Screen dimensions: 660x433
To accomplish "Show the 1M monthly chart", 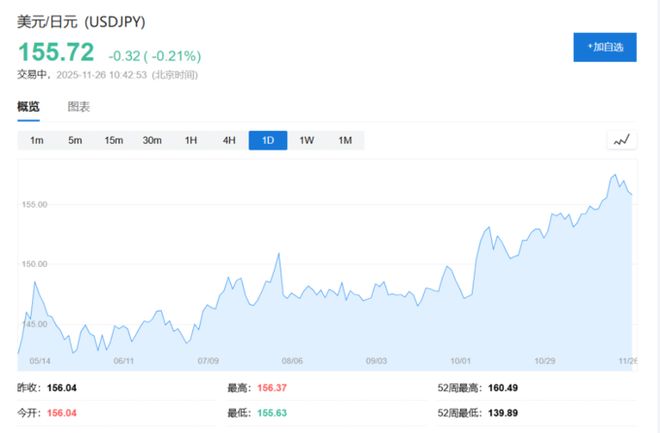I will [x=345, y=141].
